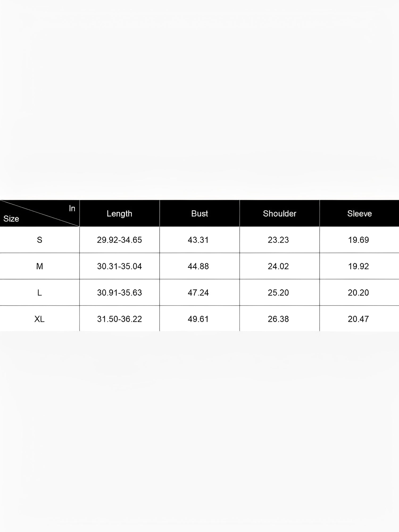The width and height of the screenshot is (399, 532).
Task: Click bust value 49.61
Action: 198,319
